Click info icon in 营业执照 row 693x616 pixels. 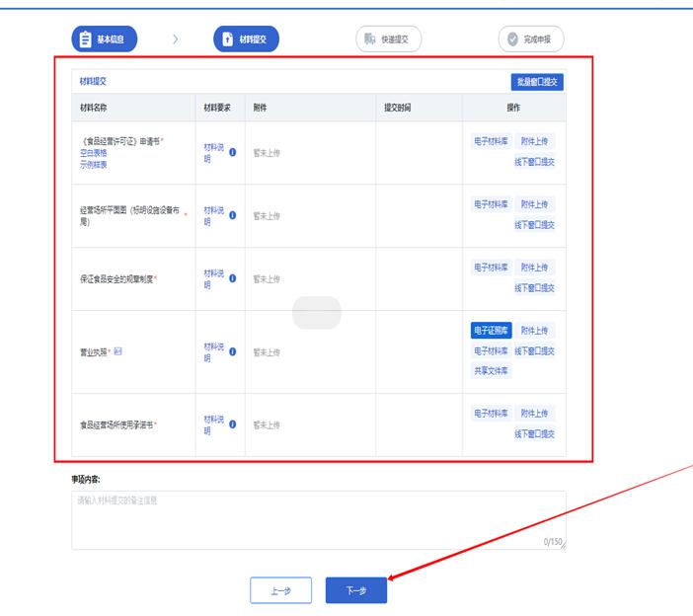[232, 351]
